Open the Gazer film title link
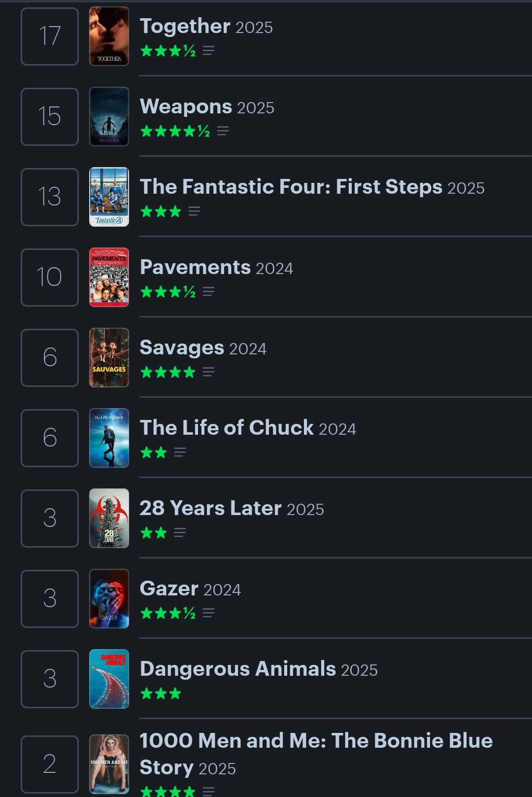This screenshot has height=797, width=532. click(x=169, y=589)
